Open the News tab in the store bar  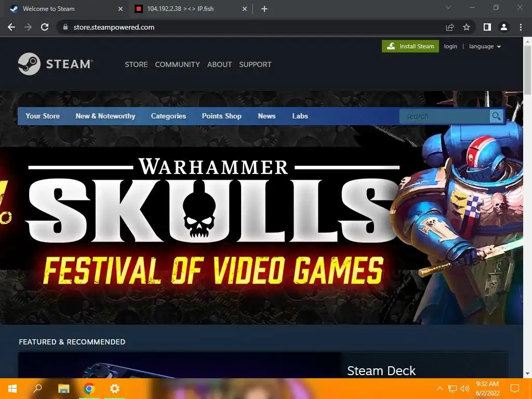tap(267, 116)
